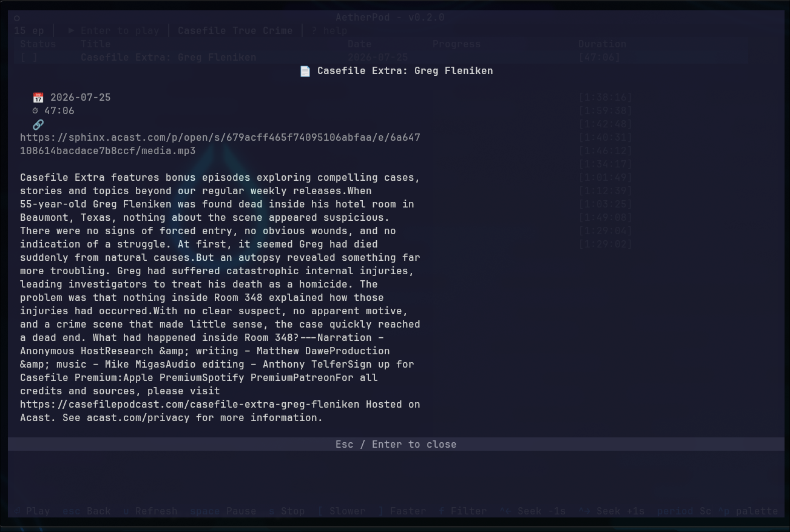Click 'Seek +1s' in the footer
Viewport: 790px width, 532px height.
coord(621,511)
